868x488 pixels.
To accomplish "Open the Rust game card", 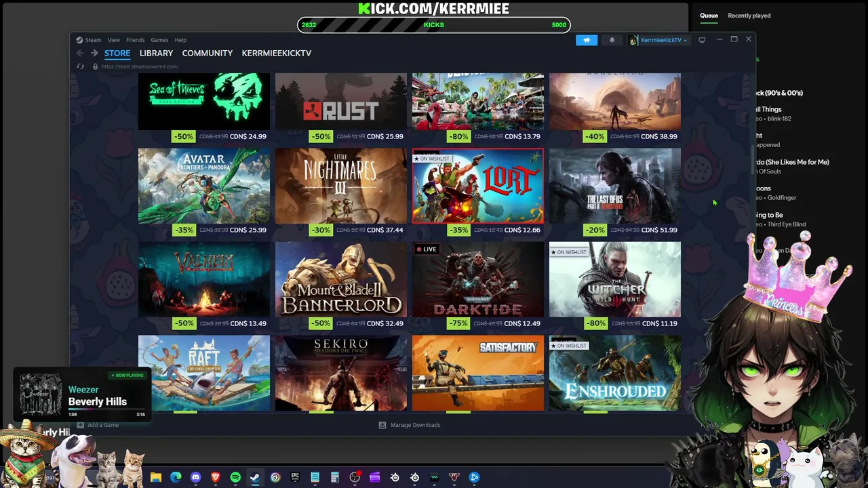I will pyautogui.click(x=341, y=102).
